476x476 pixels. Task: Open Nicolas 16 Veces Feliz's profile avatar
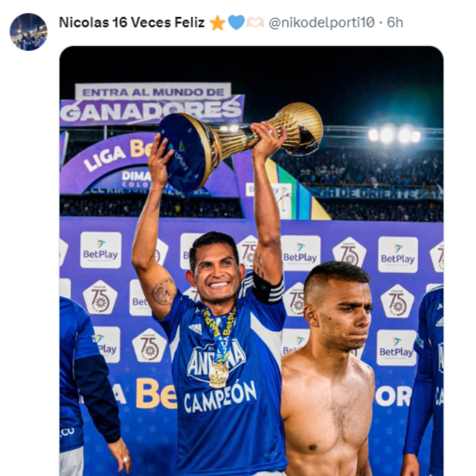click(30, 24)
